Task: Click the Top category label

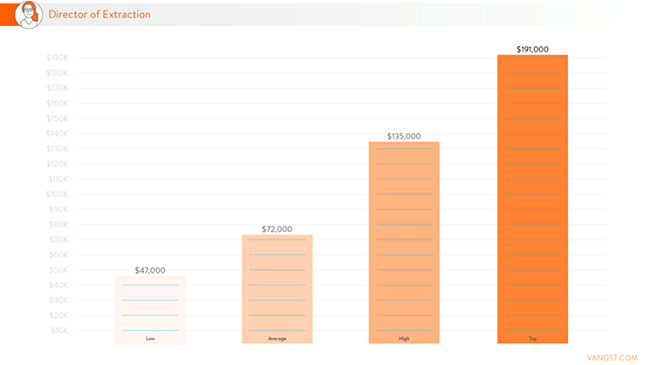Action: coord(533,339)
